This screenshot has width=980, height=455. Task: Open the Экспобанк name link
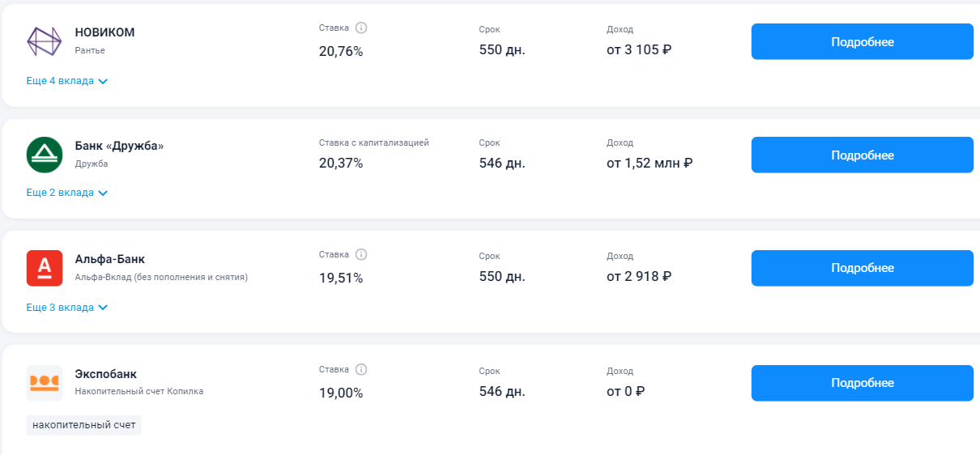106,374
